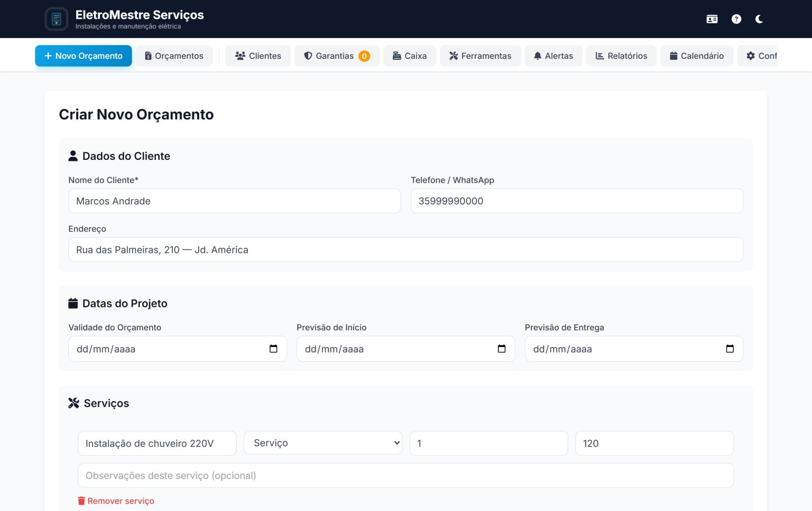812x511 pixels.
Task: Click the tools icon beside Serviços heading
Action: (74, 403)
